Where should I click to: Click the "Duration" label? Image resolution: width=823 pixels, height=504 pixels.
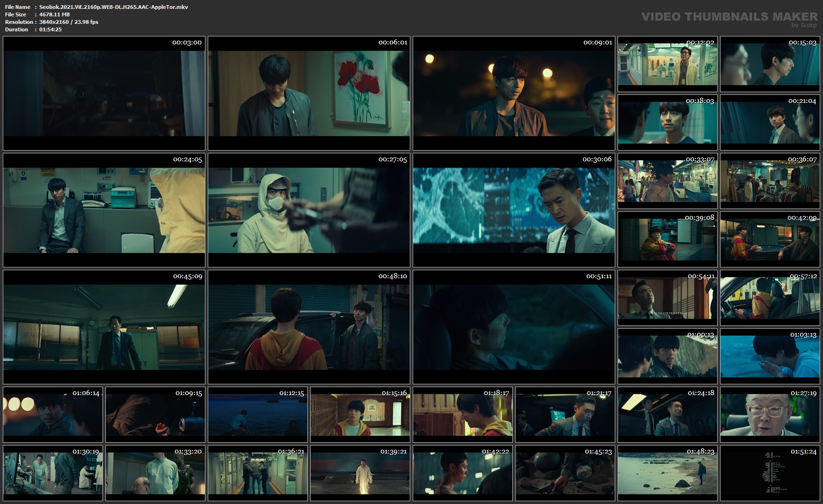click(x=17, y=29)
